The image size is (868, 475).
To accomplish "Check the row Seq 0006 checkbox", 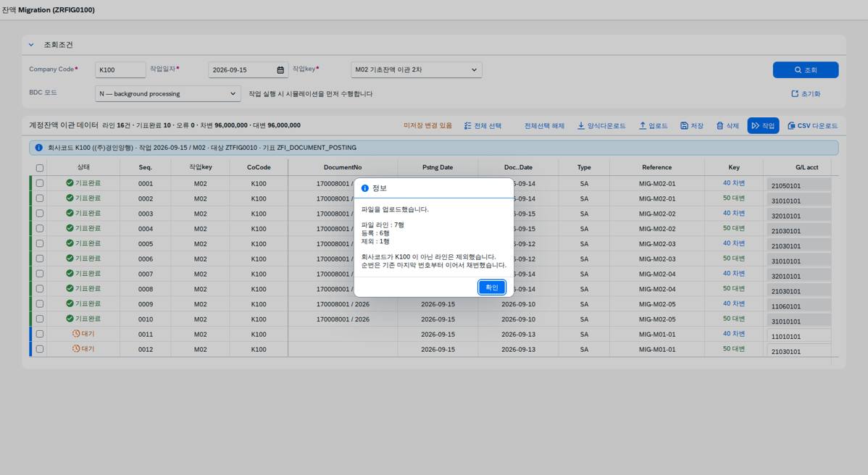I will [x=40, y=258].
